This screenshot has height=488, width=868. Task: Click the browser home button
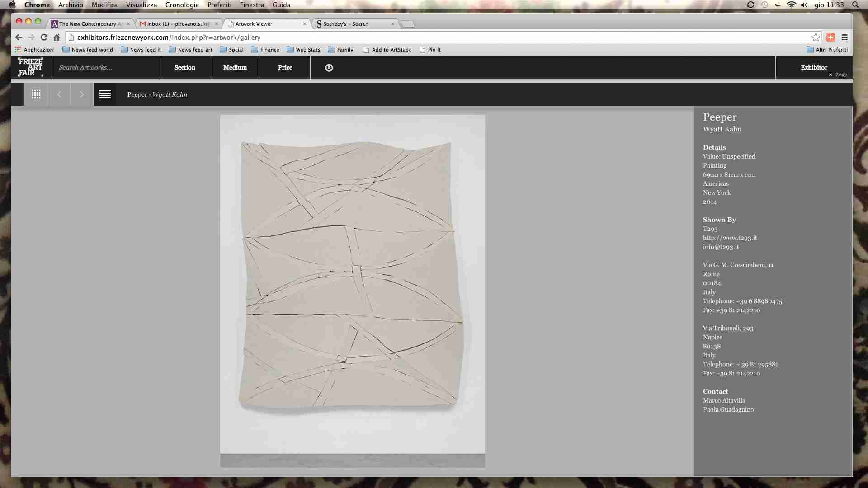[x=57, y=38]
